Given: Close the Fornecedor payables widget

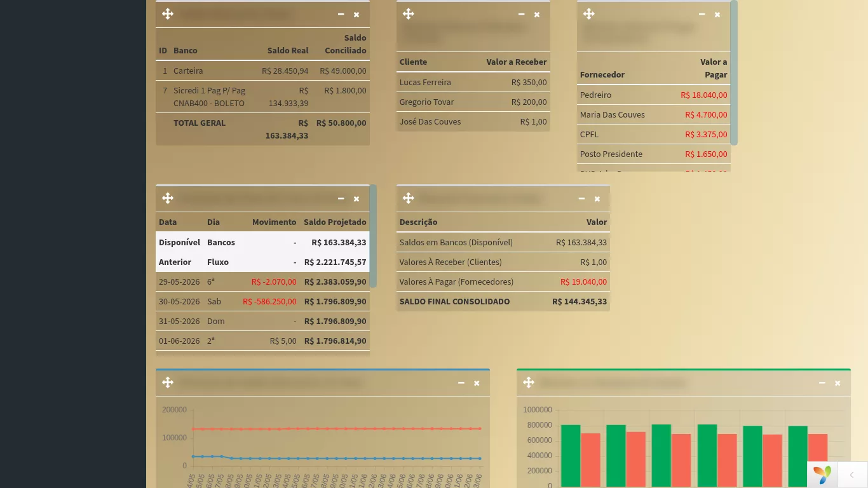Looking at the screenshot, I should (x=717, y=15).
